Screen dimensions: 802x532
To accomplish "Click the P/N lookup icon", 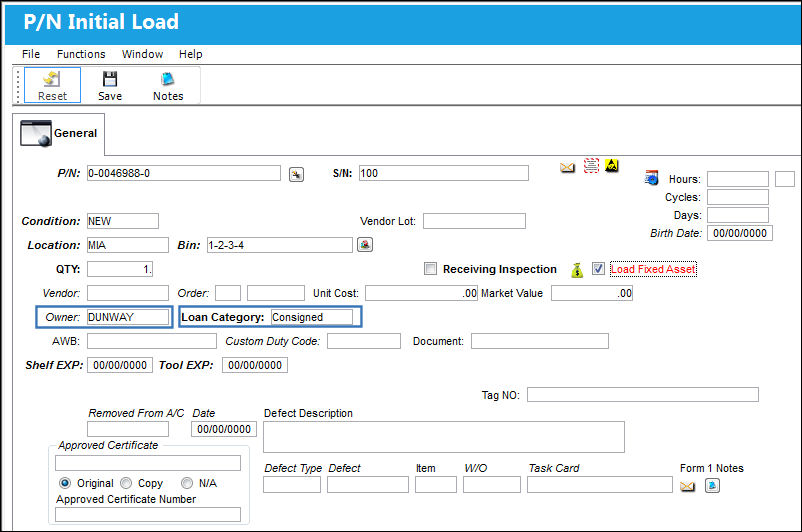I will [296, 174].
